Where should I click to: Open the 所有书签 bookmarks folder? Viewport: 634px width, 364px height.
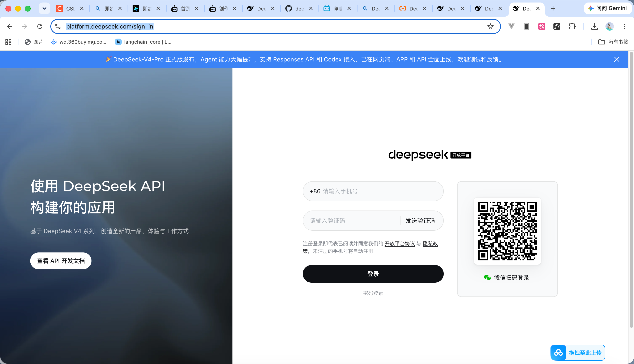tap(613, 42)
